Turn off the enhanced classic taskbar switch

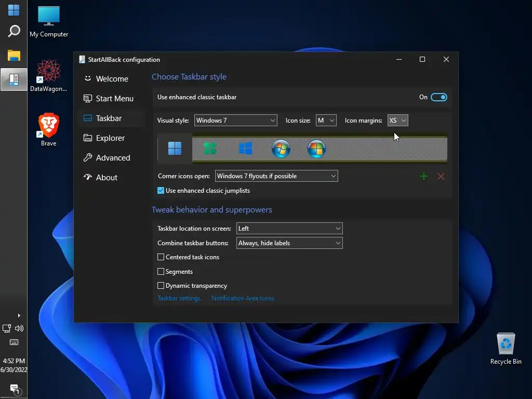[x=438, y=97]
